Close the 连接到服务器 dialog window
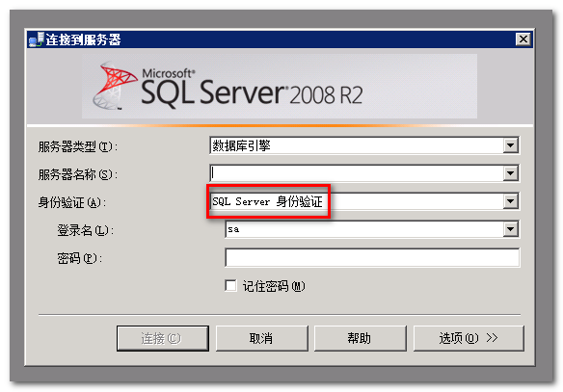 [x=523, y=39]
